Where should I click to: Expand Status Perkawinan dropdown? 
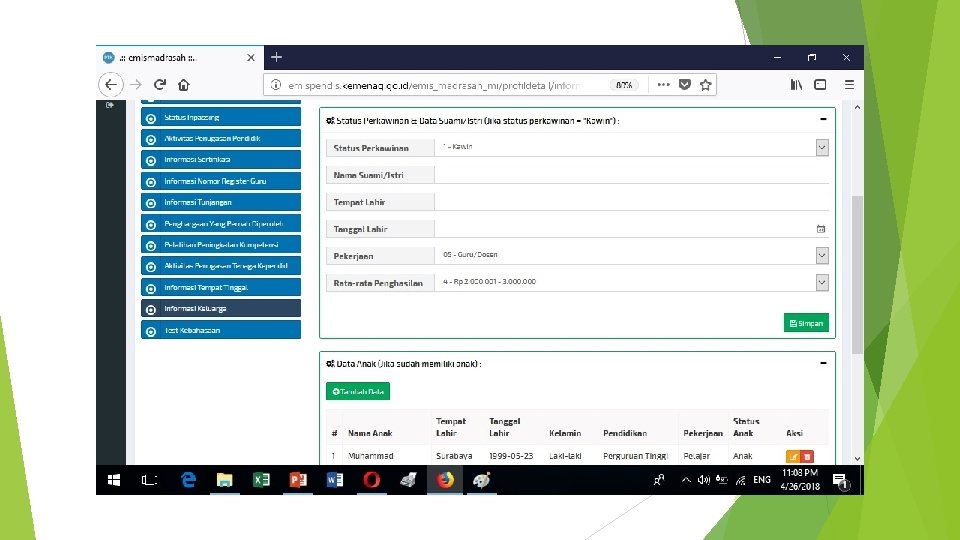[x=822, y=148]
